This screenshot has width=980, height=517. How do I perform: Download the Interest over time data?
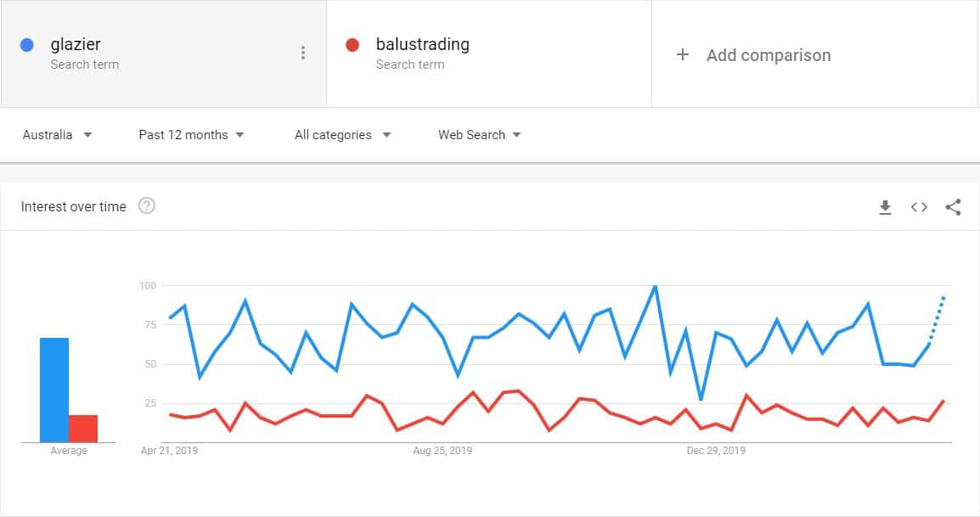tap(885, 207)
